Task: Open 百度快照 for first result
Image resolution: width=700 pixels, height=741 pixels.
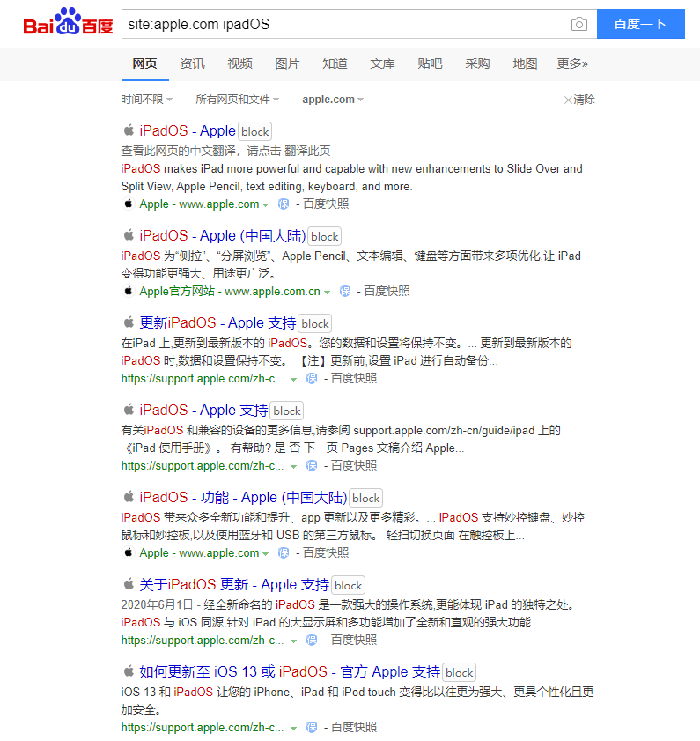Action: pyautogui.click(x=326, y=204)
